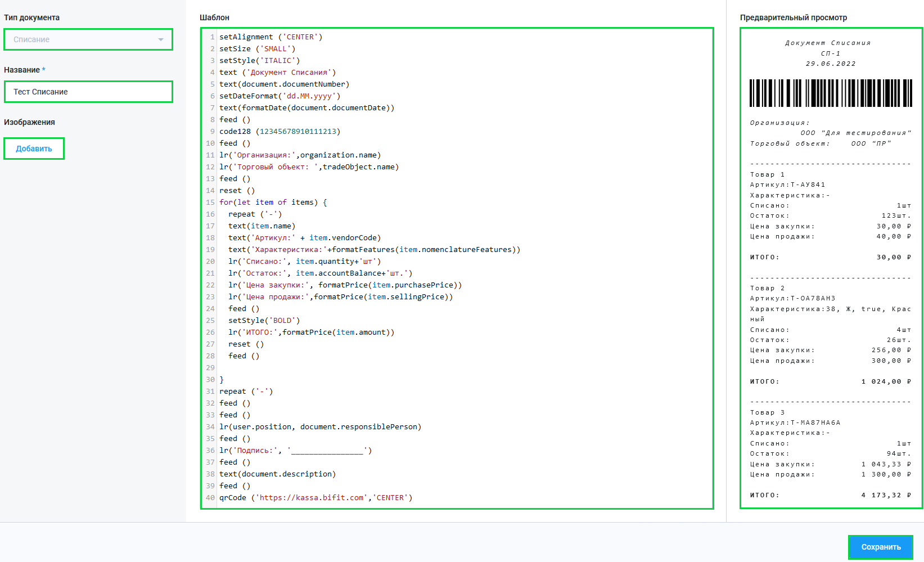924x562 pixels.
Task: Save the template with "Сохранить"
Action: pyautogui.click(x=880, y=547)
